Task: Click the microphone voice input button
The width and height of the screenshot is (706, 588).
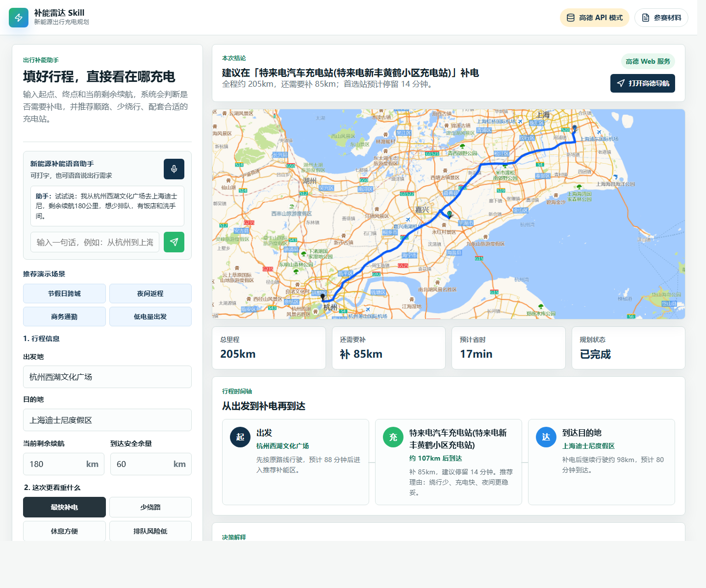Action: pos(174,169)
